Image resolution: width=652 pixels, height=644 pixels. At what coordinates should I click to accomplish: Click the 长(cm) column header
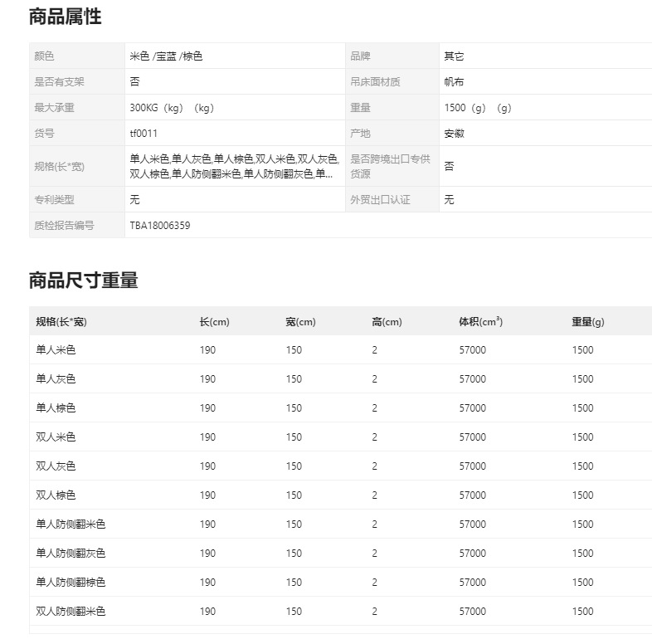(x=215, y=321)
